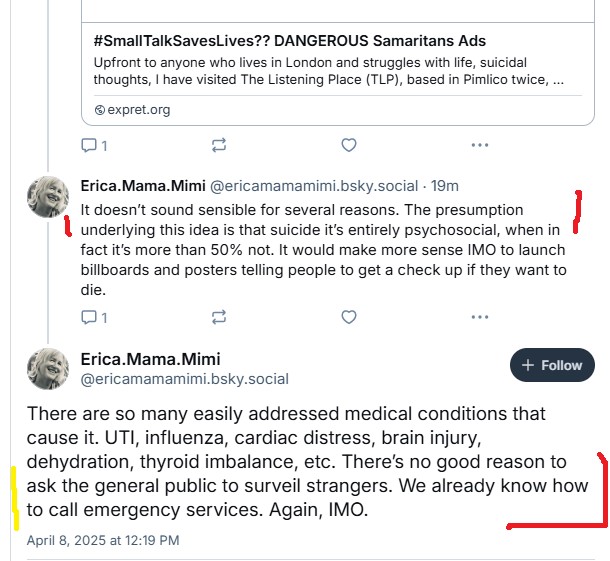Reply to the post with the exprt.org link card
610x561 pixels.
pyautogui.click(x=88, y=145)
